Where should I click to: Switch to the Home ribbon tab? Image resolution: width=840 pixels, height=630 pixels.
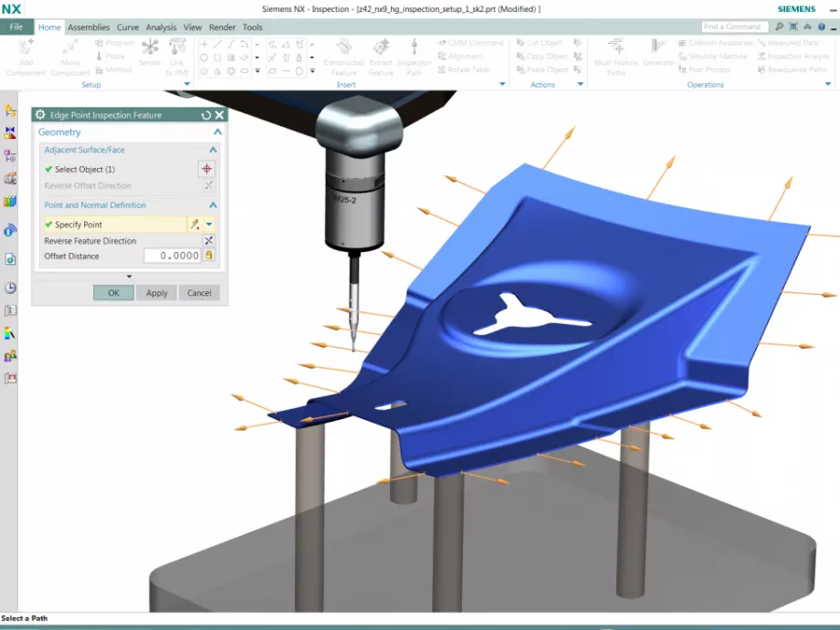tap(49, 26)
